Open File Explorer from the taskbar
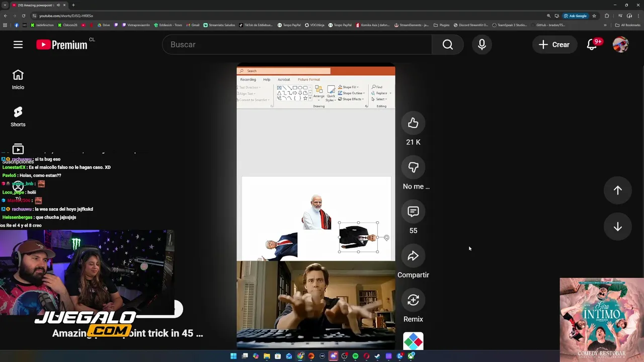The image size is (644, 362). (267, 356)
